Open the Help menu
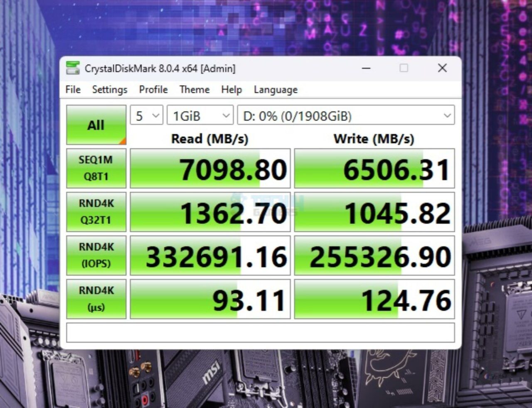 click(x=231, y=89)
